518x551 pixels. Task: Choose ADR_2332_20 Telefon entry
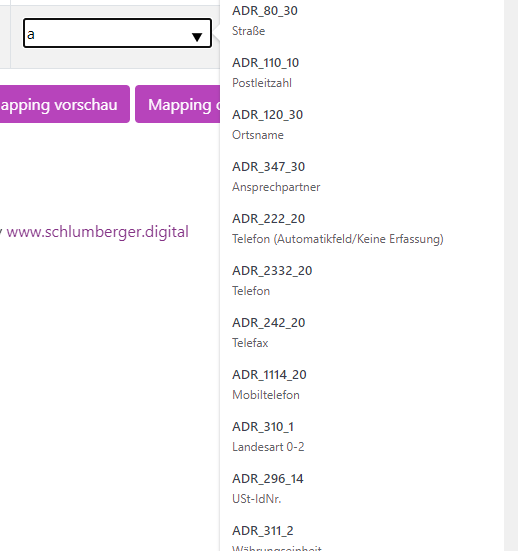point(362,281)
